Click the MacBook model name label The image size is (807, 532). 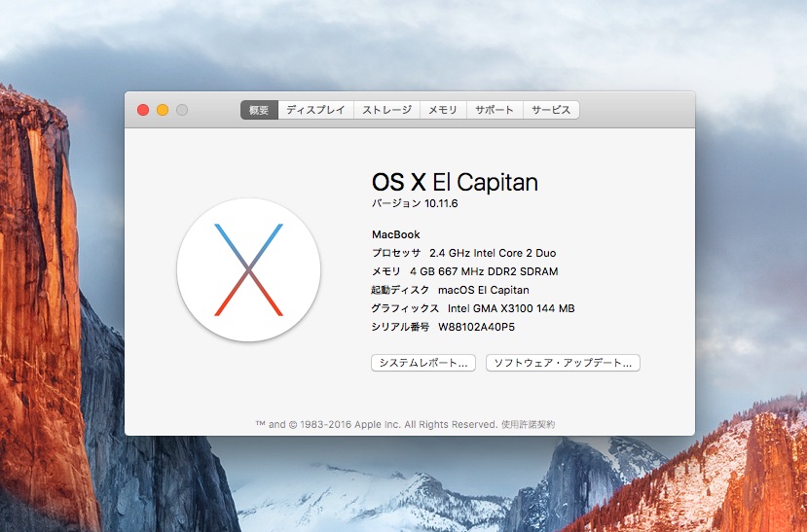point(396,234)
